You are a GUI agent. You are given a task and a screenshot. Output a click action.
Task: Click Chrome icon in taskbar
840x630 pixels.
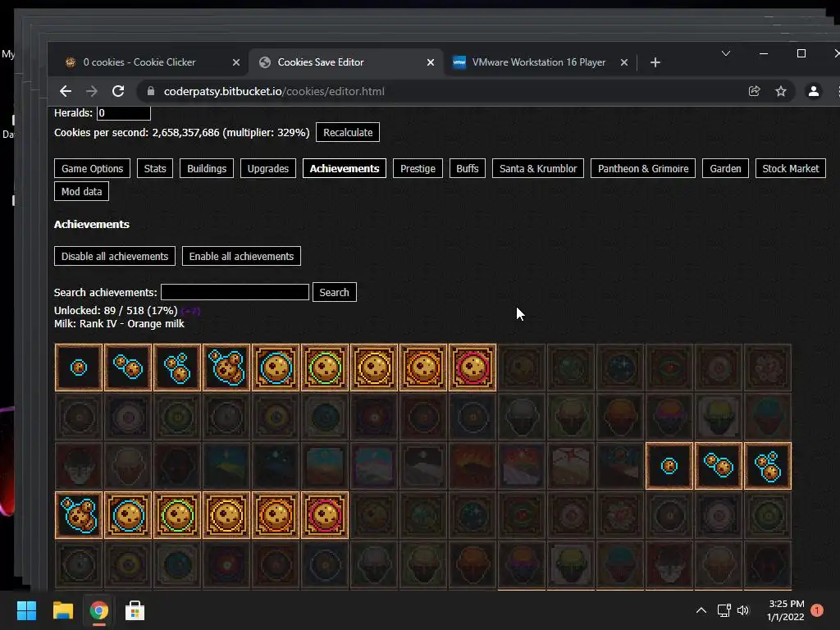(98, 610)
